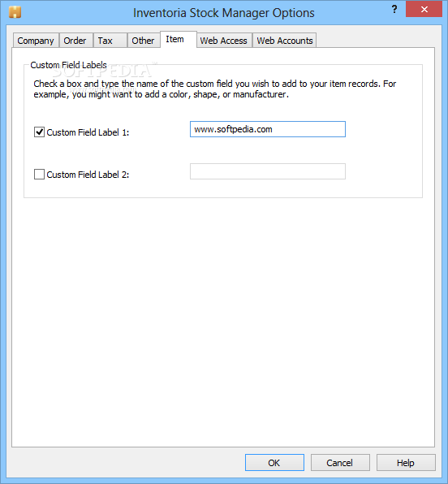The width and height of the screenshot is (448, 484).
Task: Select the Item tab
Action: [179, 40]
